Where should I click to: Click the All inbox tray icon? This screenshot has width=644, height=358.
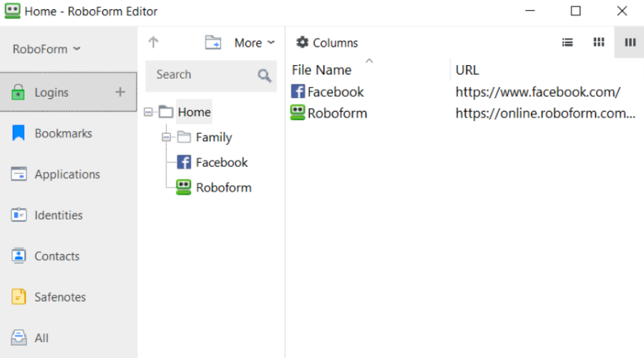pyautogui.click(x=19, y=337)
